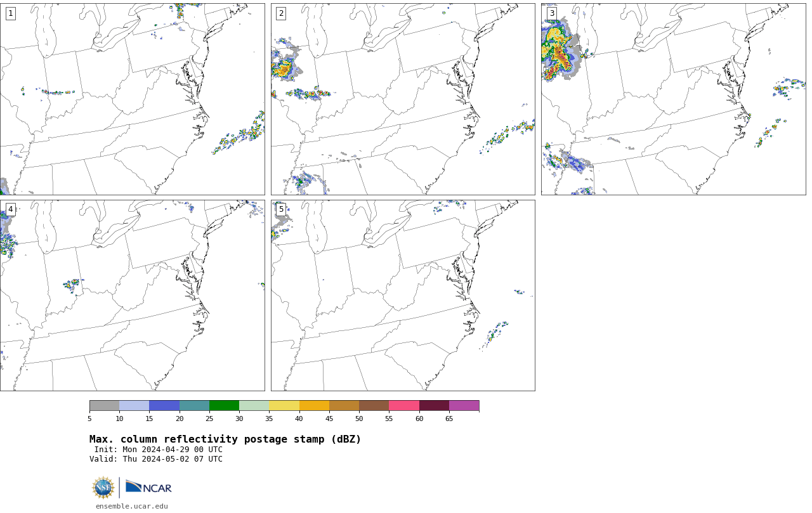Viewport: 812px width, 513px height.
Task: Click the dark brown 50-55 dBZ swatch
Action: click(374, 406)
